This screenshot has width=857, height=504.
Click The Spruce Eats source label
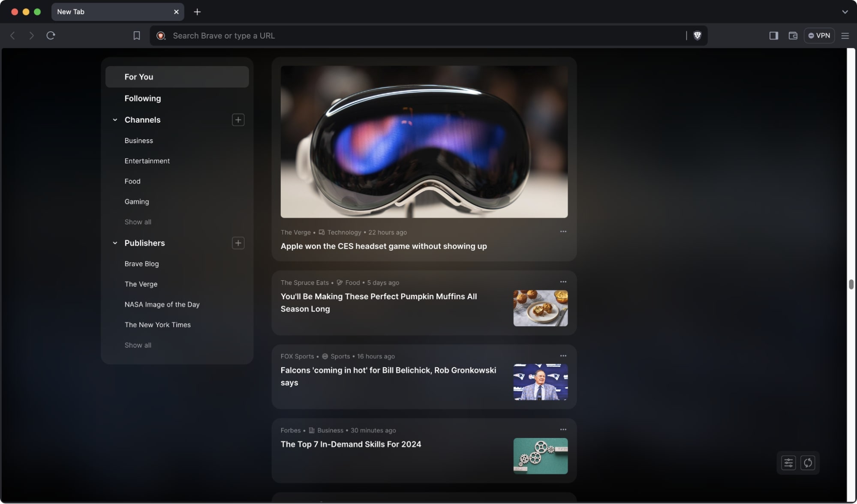pyautogui.click(x=304, y=283)
